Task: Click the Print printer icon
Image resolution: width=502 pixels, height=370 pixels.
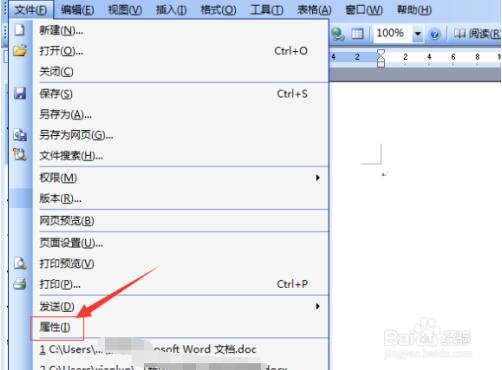Action: pyautogui.click(x=20, y=284)
